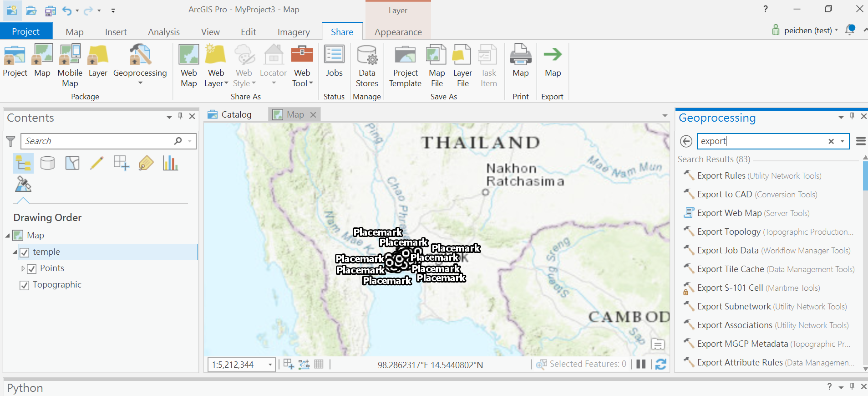The width and height of the screenshot is (868, 396).
Task: Switch to the Edit ribbon tab
Action: click(x=249, y=32)
